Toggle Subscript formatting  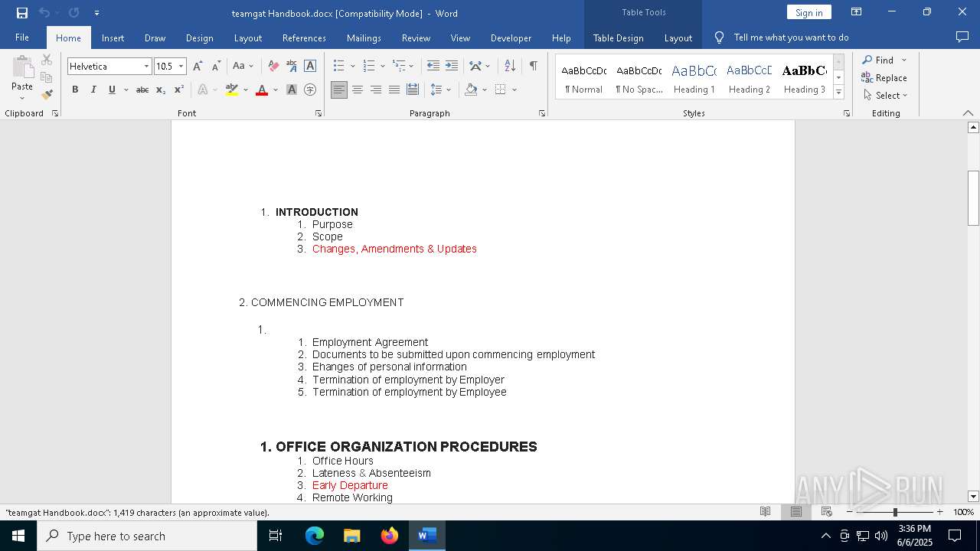click(x=161, y=90)
